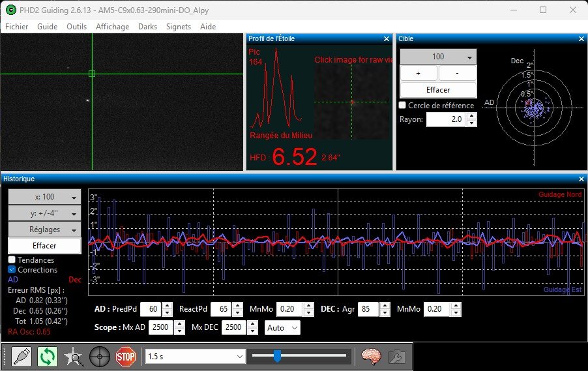Increase AD MnMo with the up arrow

pos(308,306)
